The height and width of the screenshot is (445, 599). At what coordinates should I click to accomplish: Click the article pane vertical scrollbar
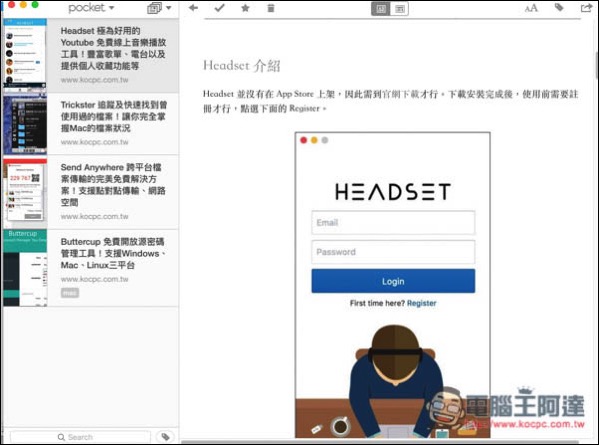597,65
